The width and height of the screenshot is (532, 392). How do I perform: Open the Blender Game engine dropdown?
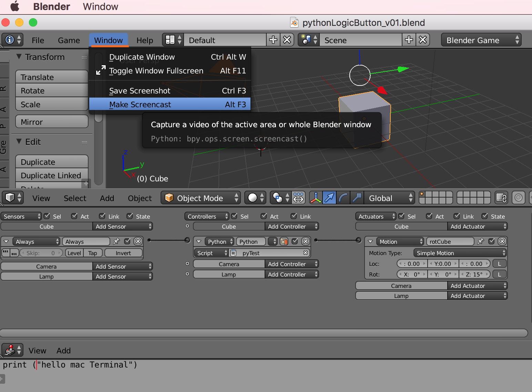tap(481, 40)
